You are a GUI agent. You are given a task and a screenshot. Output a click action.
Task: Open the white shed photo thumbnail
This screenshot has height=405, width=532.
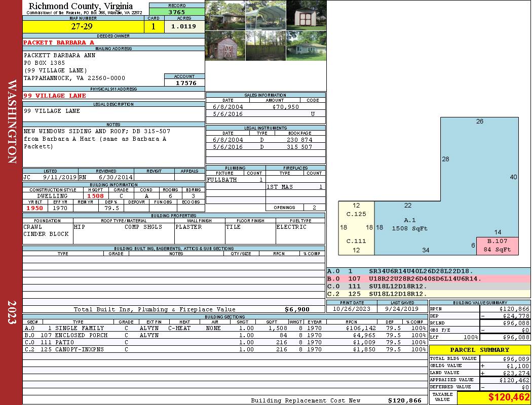(x=306, y=15)
